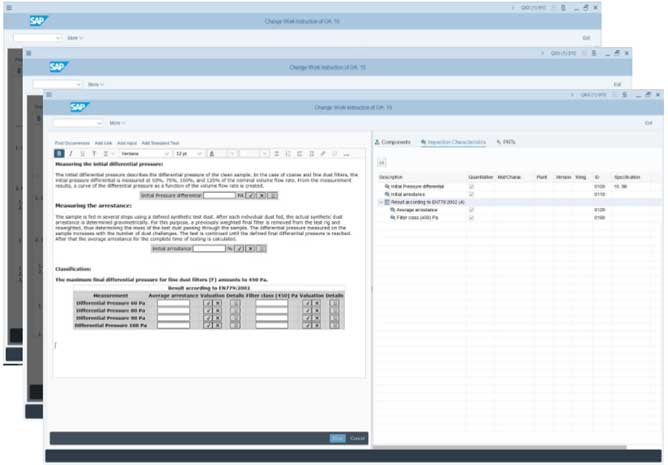Toggle Italic formatting in the editor toolbar

pyautogui.click(x=71, y=153)
